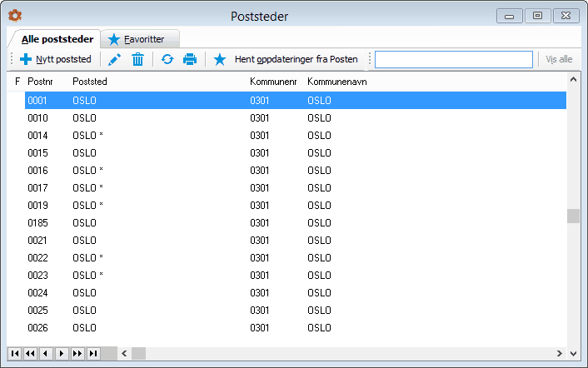
Task: Click vertical scrollbar up arrow
Action: pos(573,79)
